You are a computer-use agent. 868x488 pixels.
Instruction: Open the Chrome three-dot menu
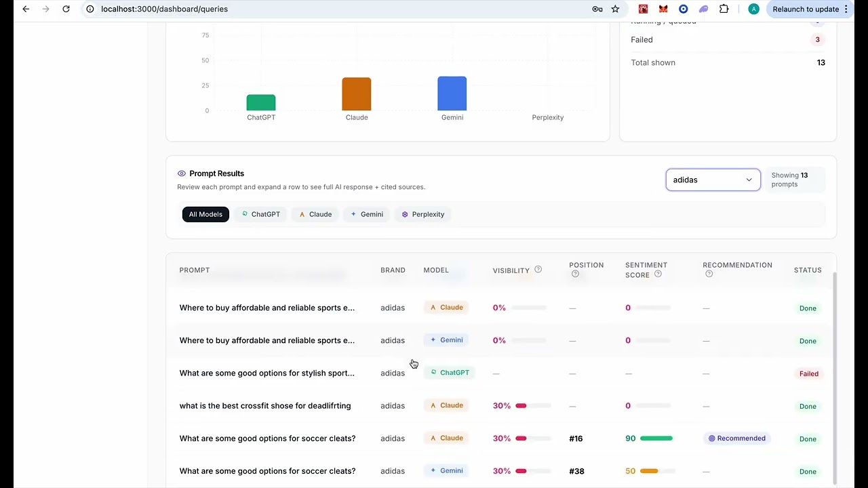[x=846, y=9]
